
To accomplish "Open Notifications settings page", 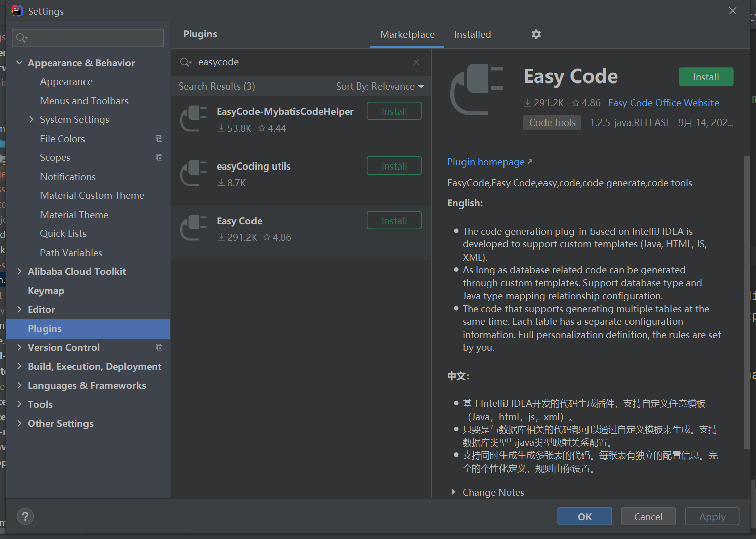I will click(x=68, y=177).
